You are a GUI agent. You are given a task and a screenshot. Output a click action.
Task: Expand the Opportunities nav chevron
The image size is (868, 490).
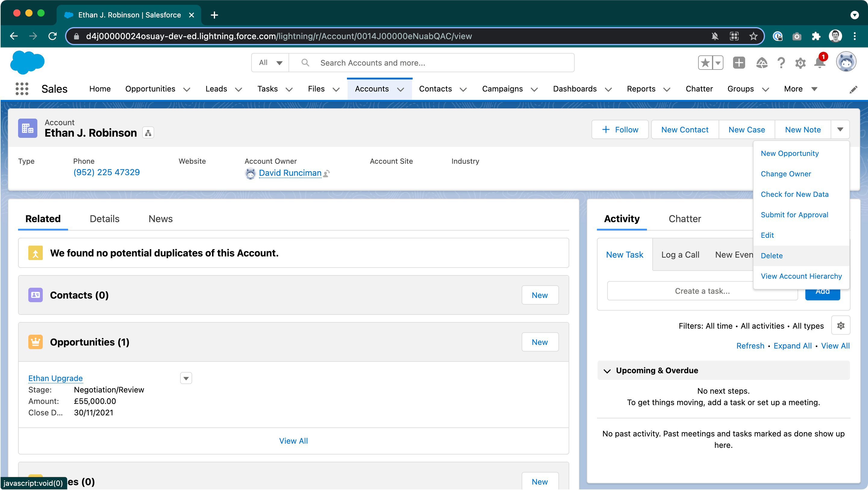pos(187,90)
